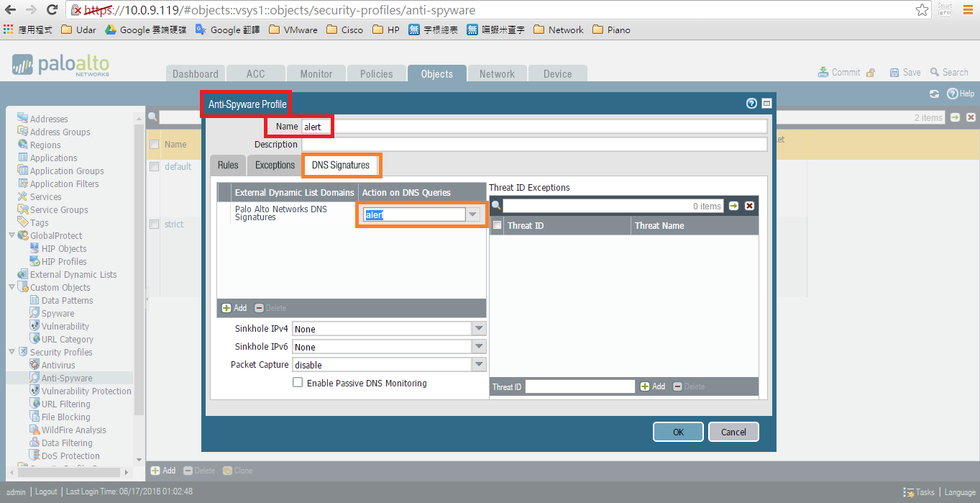Open the Google 翻譯 bookmark

pyautogui.click(x=227, y=30)
